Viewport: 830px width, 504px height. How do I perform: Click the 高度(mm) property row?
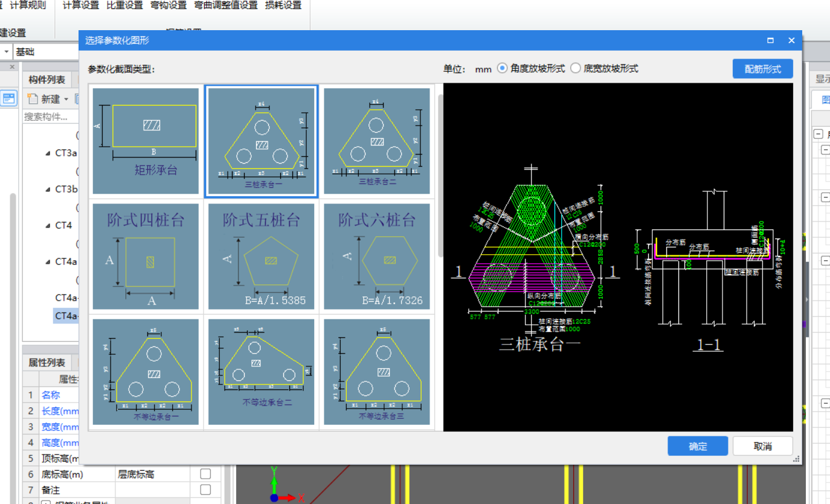[51, 442]
